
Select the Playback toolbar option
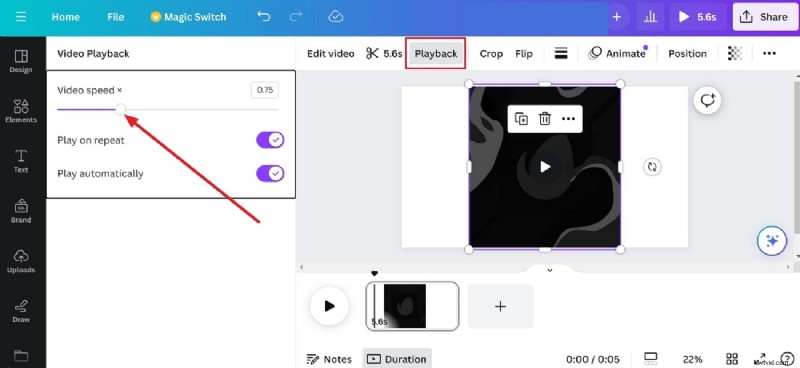point(436,54)
